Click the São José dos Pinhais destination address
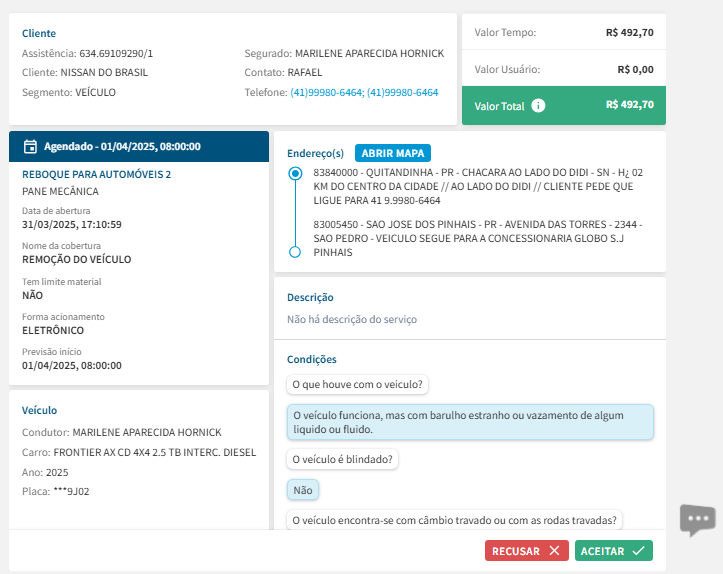The width and height of the screenshot is (723, 574). click(477, 238)
